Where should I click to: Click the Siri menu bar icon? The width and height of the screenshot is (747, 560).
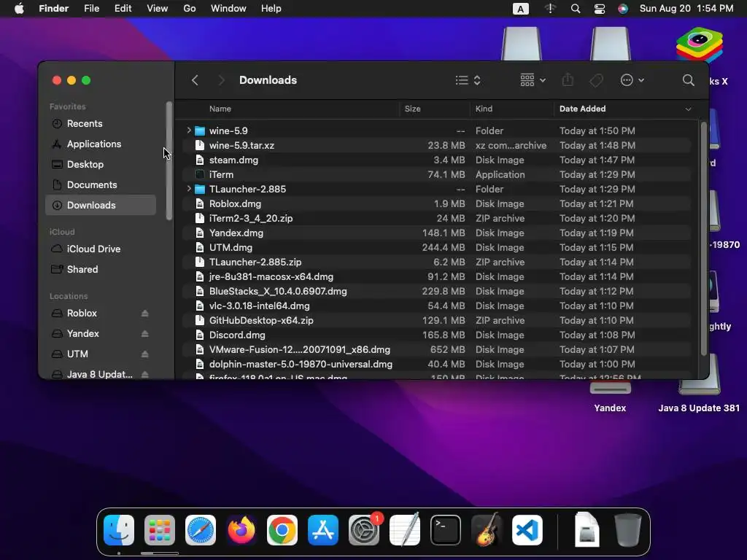pos(623,9)
